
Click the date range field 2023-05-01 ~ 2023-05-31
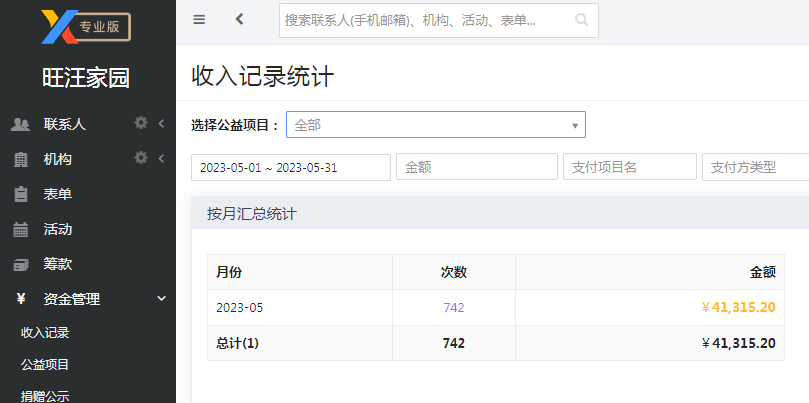click(x=291, y=167)
